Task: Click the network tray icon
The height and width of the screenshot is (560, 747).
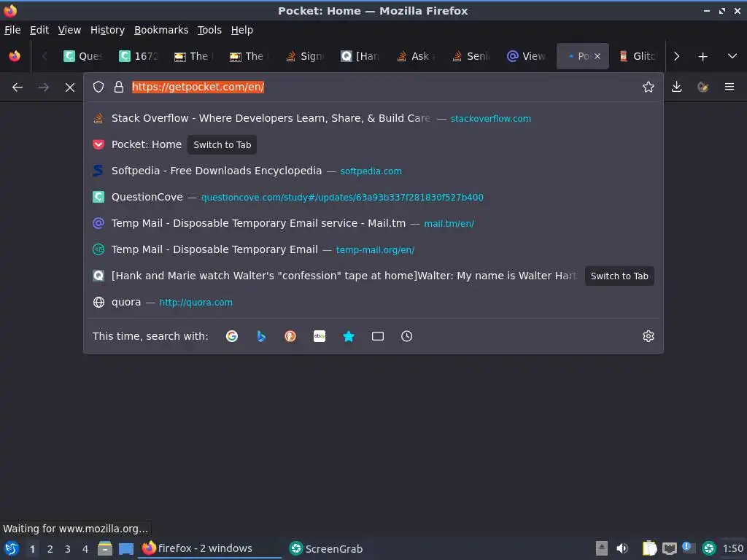Action: coord(670,548)
